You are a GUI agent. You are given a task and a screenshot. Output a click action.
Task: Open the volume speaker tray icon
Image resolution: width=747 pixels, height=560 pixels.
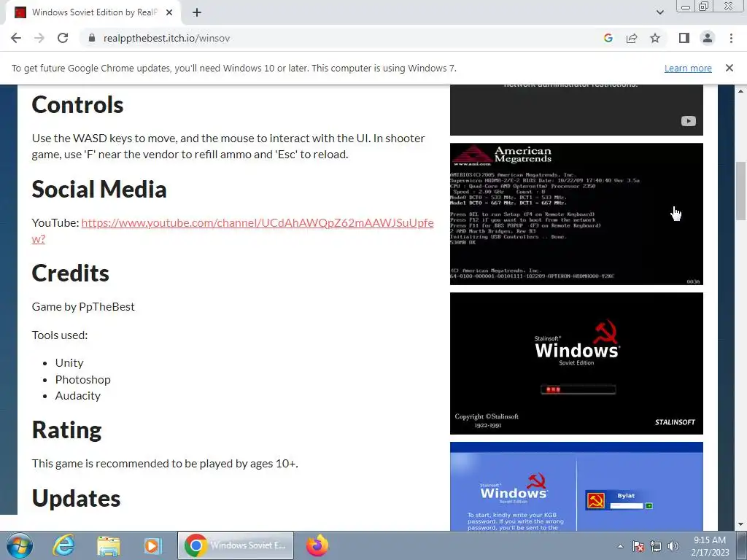(673, 546)
